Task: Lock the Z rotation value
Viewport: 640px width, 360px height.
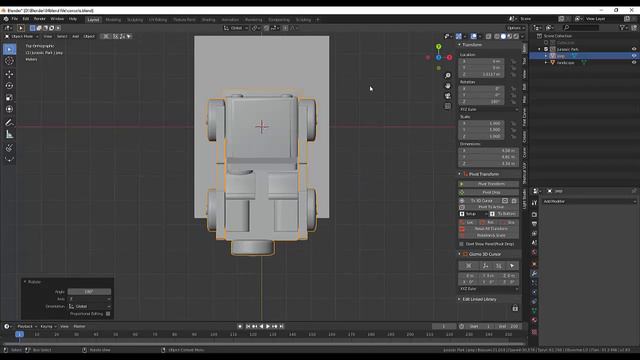Action: pos(513,102)
